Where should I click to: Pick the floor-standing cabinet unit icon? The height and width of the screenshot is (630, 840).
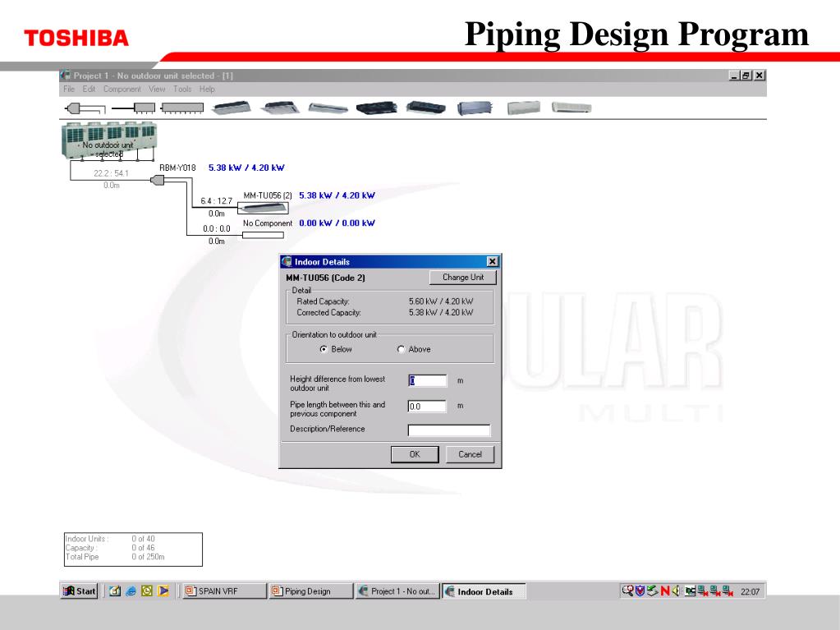pyautogui.click(x=523, y=108)
